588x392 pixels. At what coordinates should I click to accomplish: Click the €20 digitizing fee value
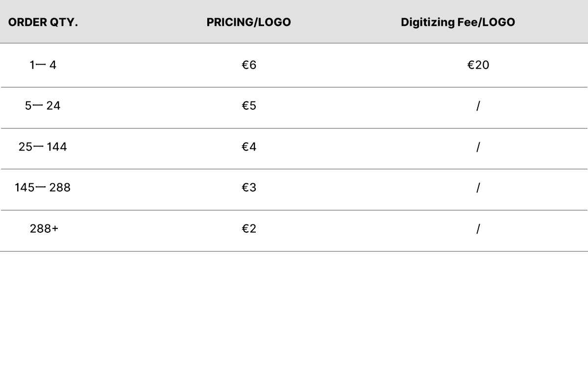[478, 65]
